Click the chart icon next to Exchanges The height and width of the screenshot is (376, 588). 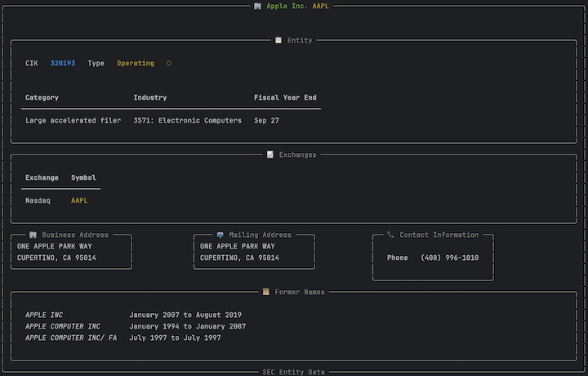270,154
